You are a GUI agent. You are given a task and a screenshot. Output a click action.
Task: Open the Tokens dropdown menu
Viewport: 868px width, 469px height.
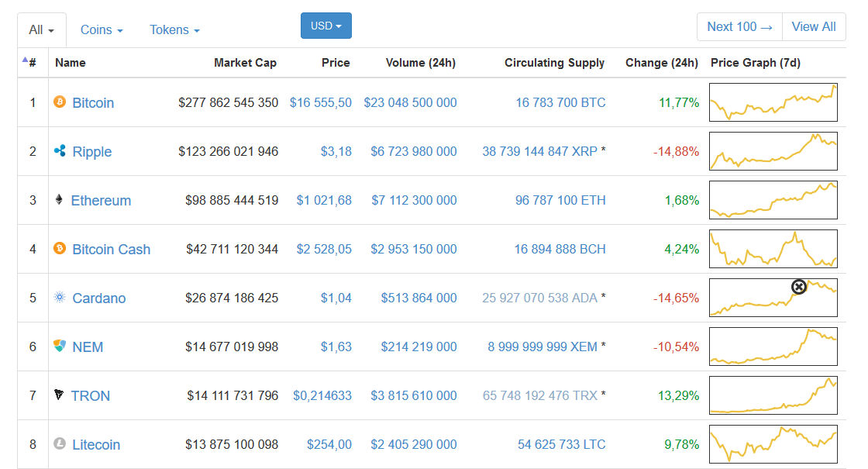tap(174, 30)
